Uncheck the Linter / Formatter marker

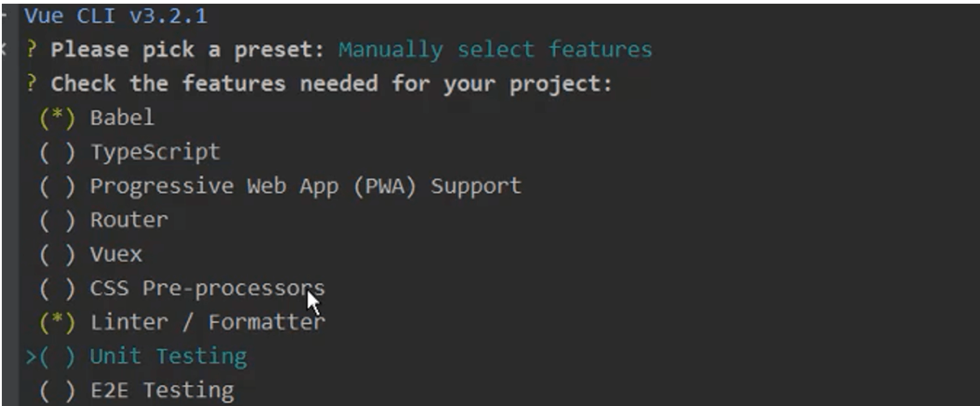(57, 322)
